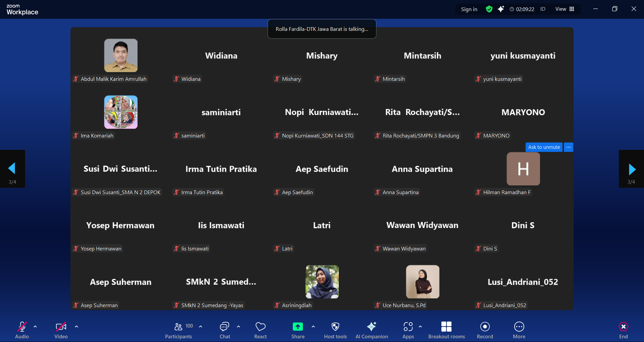Expand the Share options arrow

click(313, 327)
